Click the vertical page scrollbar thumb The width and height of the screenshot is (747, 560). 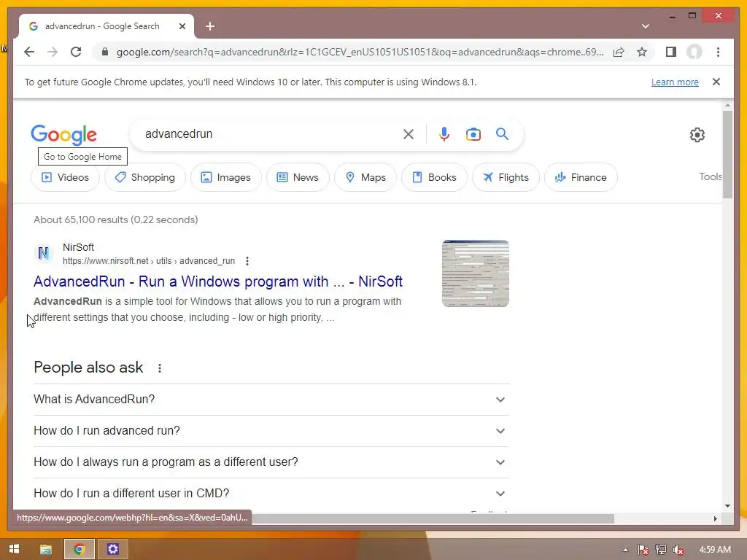[727, 155]
